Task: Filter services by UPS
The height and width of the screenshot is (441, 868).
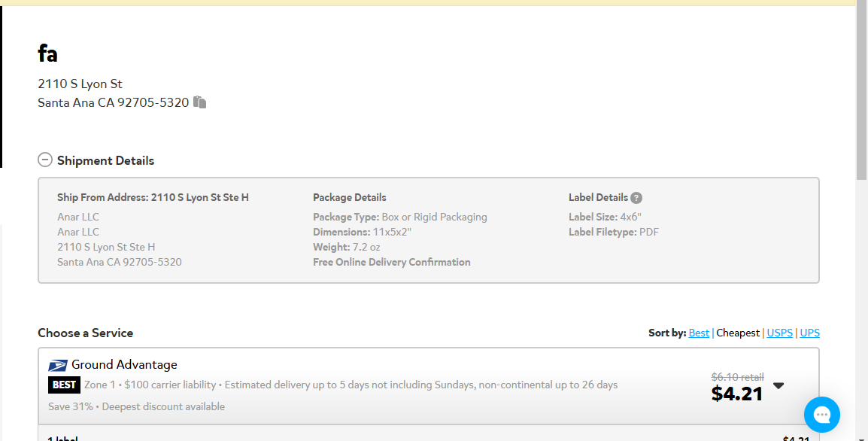Action: click(x=809, y=333)
